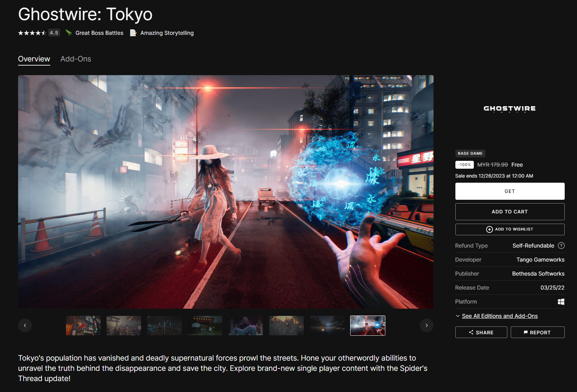Screen dimensions: 577x392
Task: Show next screenshot with right arrow
Action: point(427,325)
